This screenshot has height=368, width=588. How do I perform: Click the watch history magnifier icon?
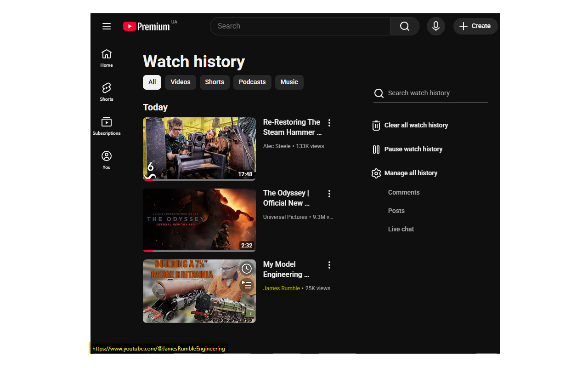click(379, 93)
